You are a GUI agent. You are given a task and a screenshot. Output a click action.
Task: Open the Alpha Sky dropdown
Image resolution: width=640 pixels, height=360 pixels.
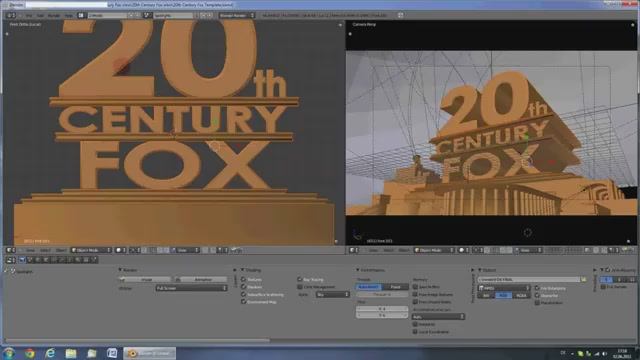[332, 294]
